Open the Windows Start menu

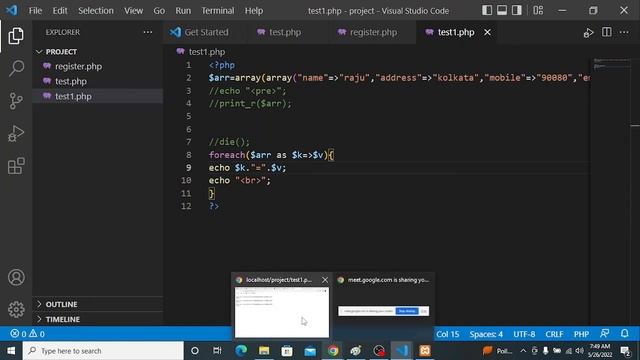[11, 351]
